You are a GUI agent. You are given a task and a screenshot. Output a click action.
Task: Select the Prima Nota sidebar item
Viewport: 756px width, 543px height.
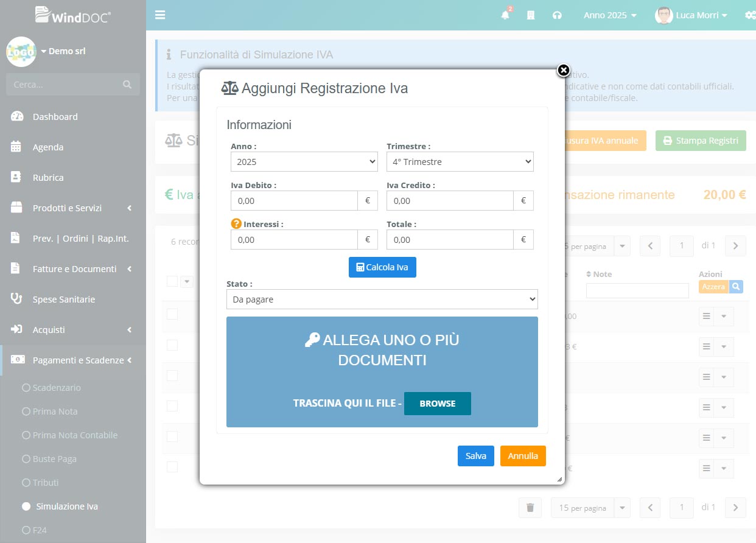[55, 412]
